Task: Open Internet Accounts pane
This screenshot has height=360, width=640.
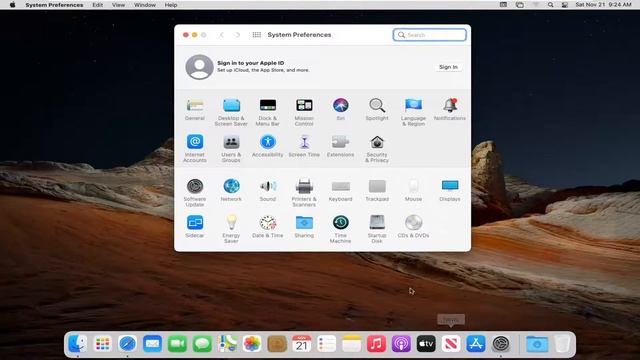Action: (x=195, y=149)
